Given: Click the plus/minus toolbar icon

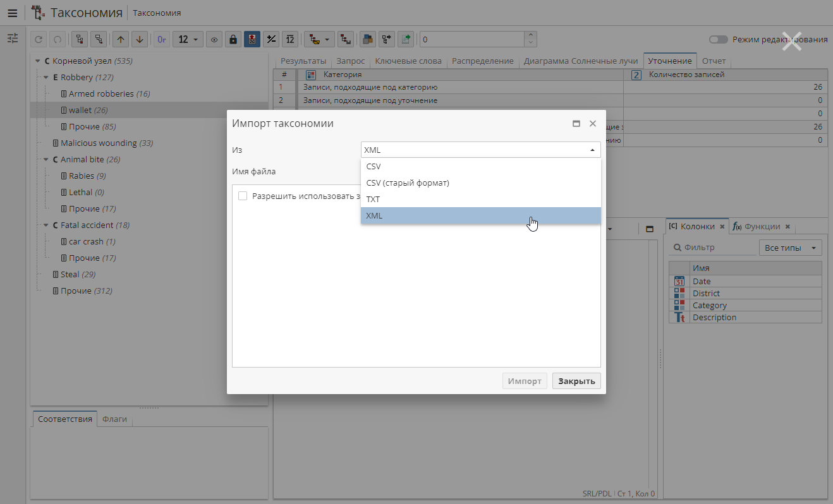Looking at the screenshot, I should pos(271,39).
